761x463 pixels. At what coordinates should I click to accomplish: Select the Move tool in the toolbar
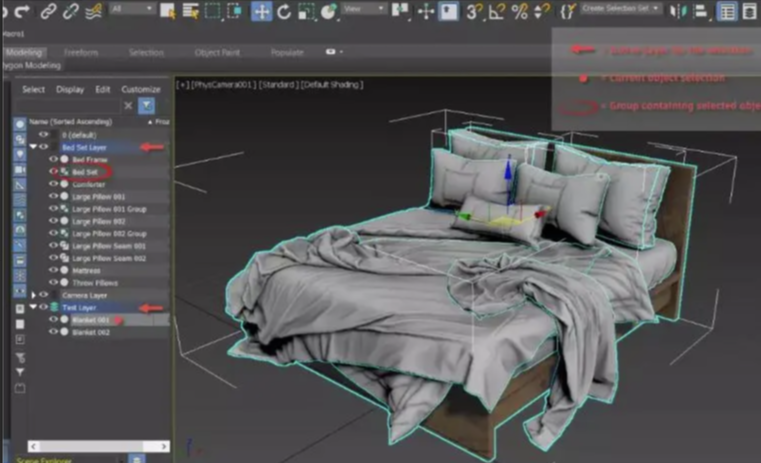pos(261,12)
